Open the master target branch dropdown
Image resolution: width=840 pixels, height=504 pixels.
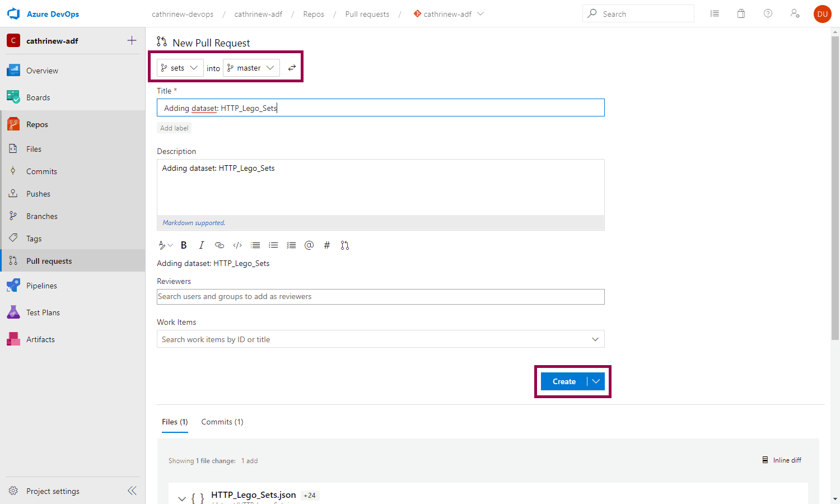pyautogui.click(x=251, y=68)
